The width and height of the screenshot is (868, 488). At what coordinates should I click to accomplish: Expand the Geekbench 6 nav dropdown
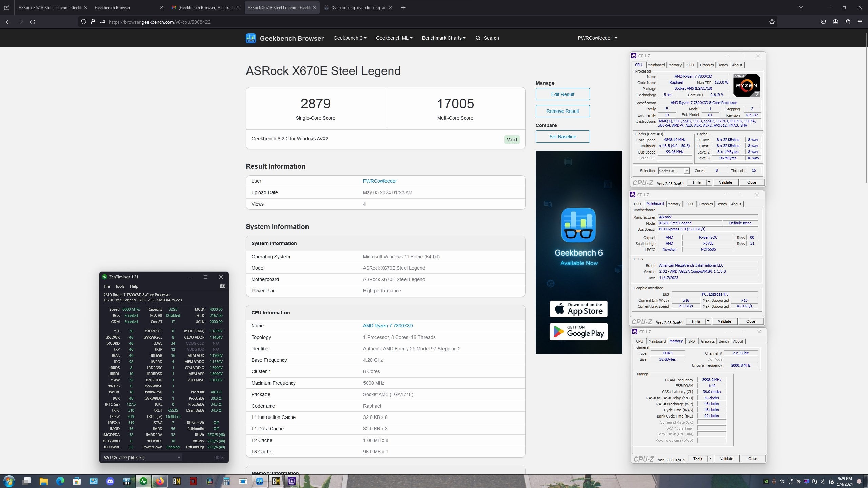click(x=350, y=38)
